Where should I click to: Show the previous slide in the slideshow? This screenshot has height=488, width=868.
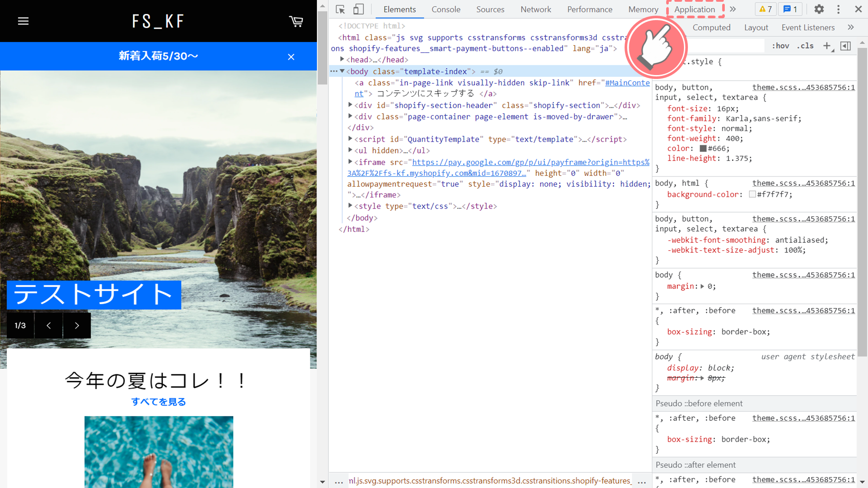[49, 325]
